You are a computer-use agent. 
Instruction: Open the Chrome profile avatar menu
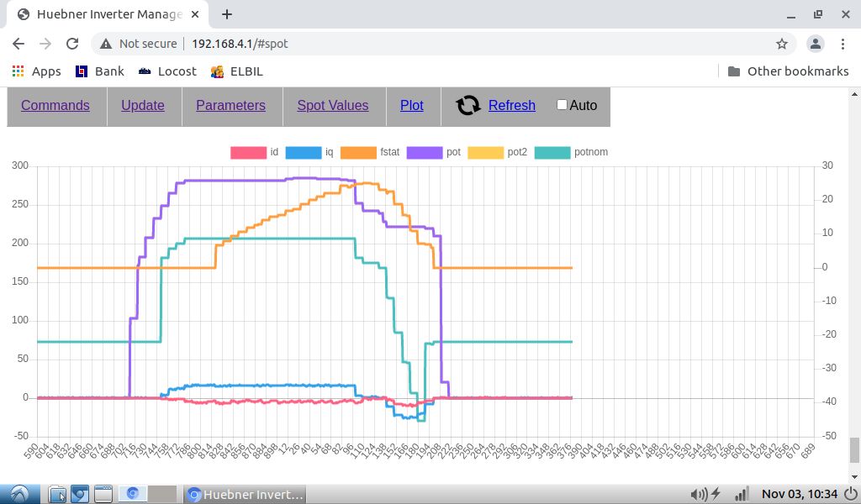[x=815, y=44]
